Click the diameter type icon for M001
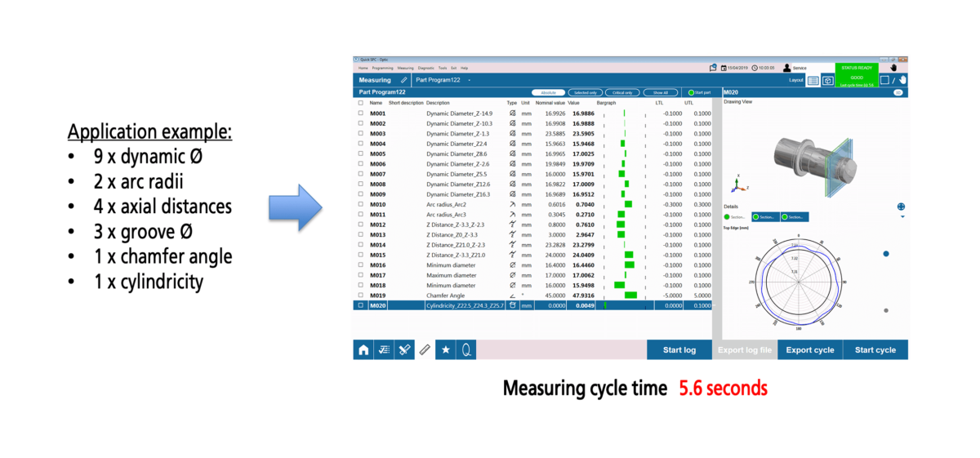This screenshot has height=458, width=980. tap(513, 113)
